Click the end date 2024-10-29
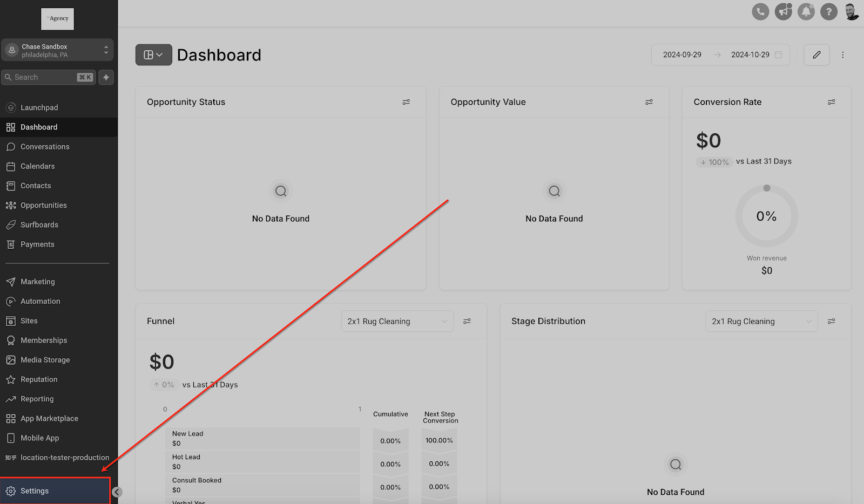Screen dimensions: 864x504 click(750, 55)
